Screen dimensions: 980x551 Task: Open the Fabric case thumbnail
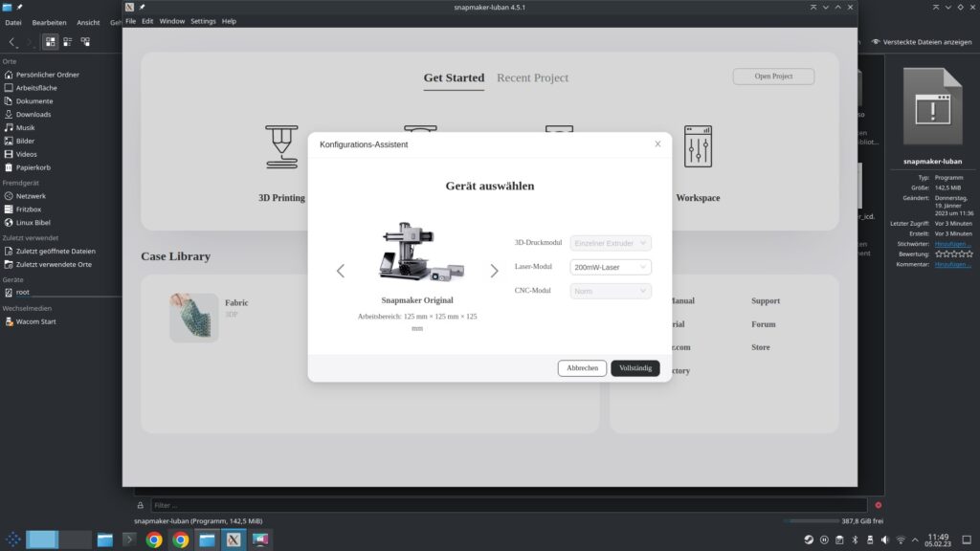click(x=193, y=318)
